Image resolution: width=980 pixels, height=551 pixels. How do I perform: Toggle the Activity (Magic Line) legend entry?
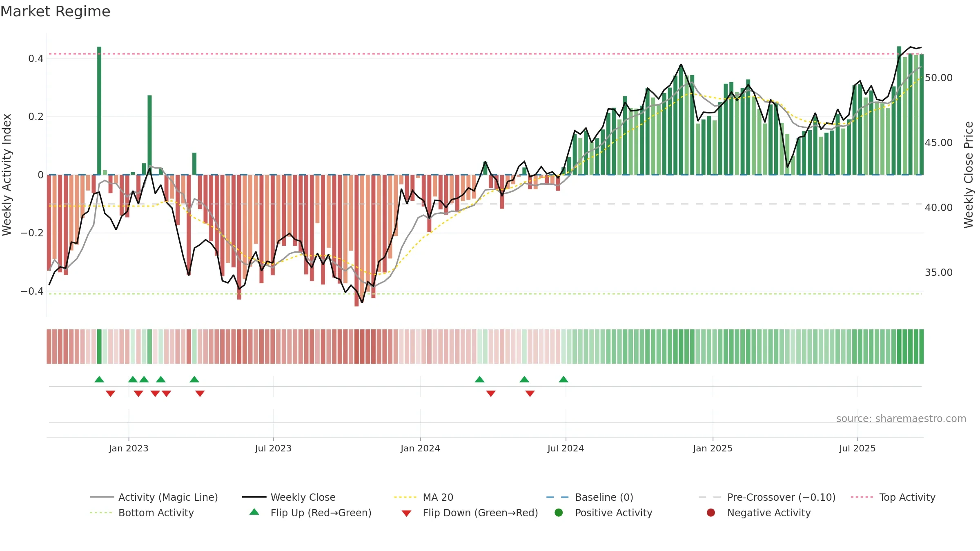point(154,497)
